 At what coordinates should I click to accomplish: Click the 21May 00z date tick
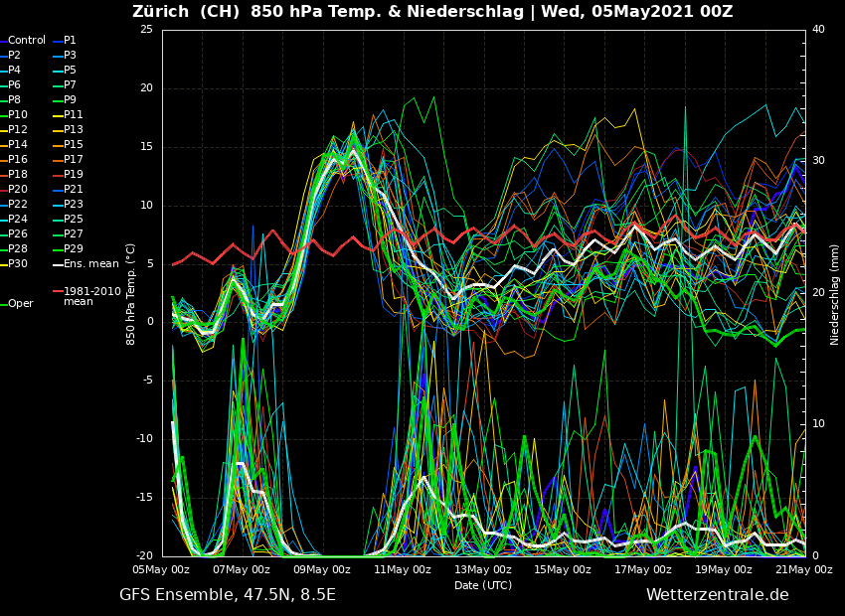(x=804, y=569)
